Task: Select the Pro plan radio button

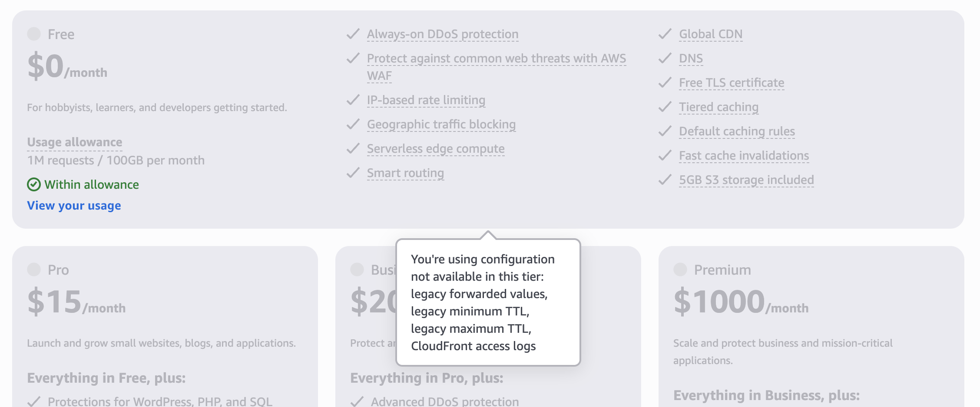Action: (34, 269)
